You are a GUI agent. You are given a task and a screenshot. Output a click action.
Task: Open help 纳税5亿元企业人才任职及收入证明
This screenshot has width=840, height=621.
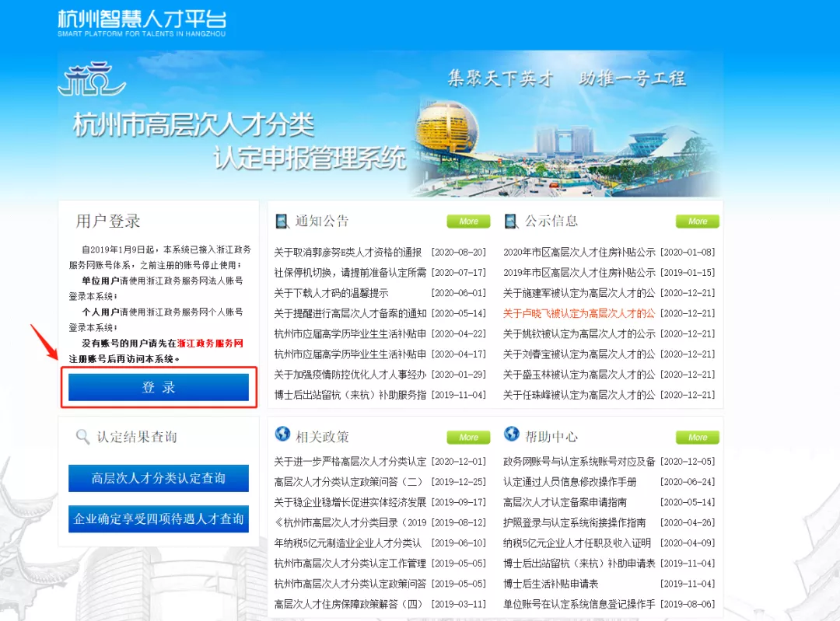pyautogui.click(x=577, y=543)
